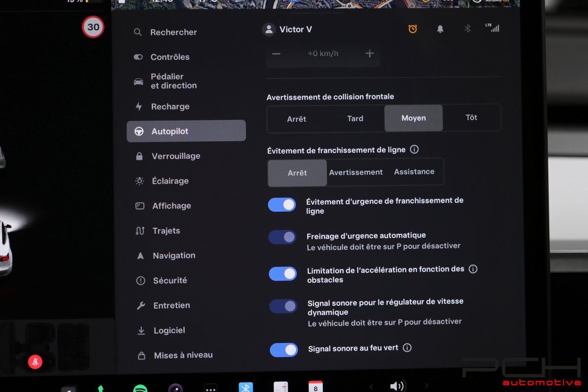
Task: Open the Logiciel section
Action: click(162, 331)
